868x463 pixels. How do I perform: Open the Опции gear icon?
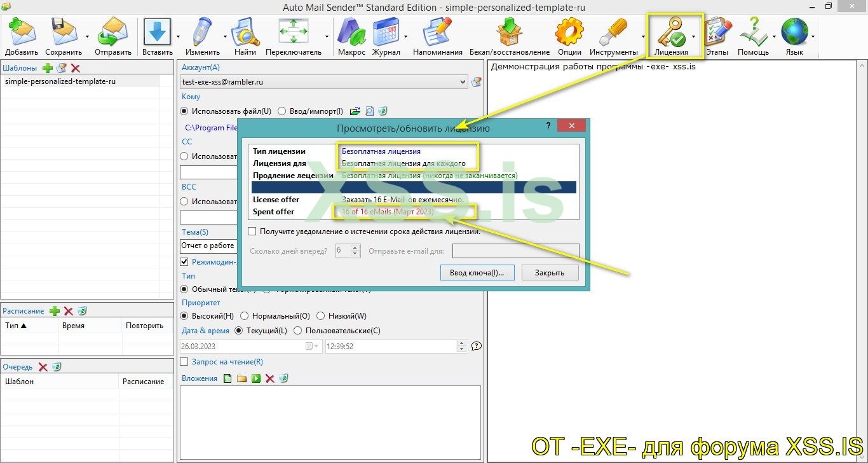point(569,32)
